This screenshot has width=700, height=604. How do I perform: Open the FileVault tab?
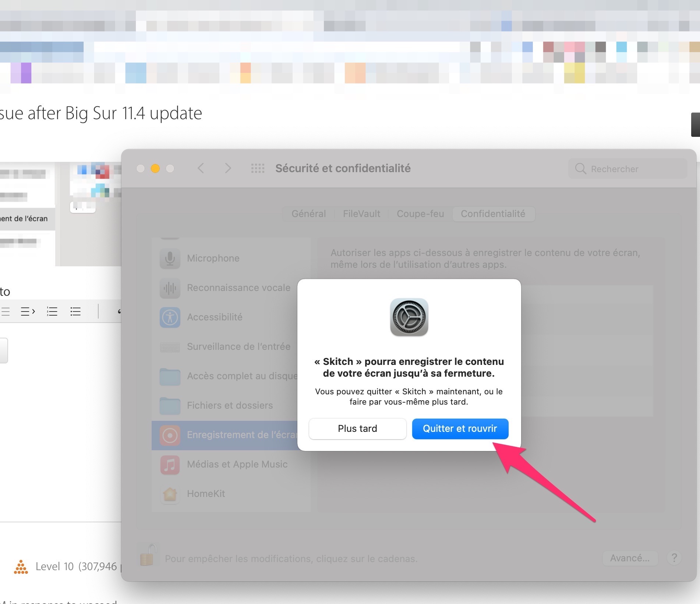pos(361,214)
